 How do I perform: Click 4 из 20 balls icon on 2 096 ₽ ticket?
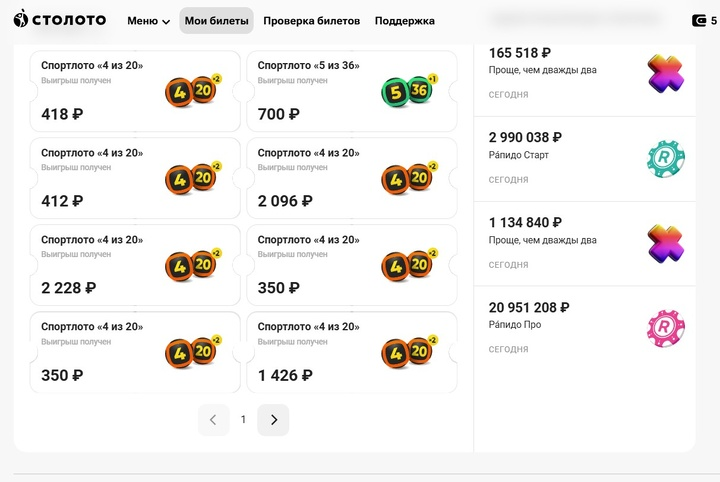(409, 178)
